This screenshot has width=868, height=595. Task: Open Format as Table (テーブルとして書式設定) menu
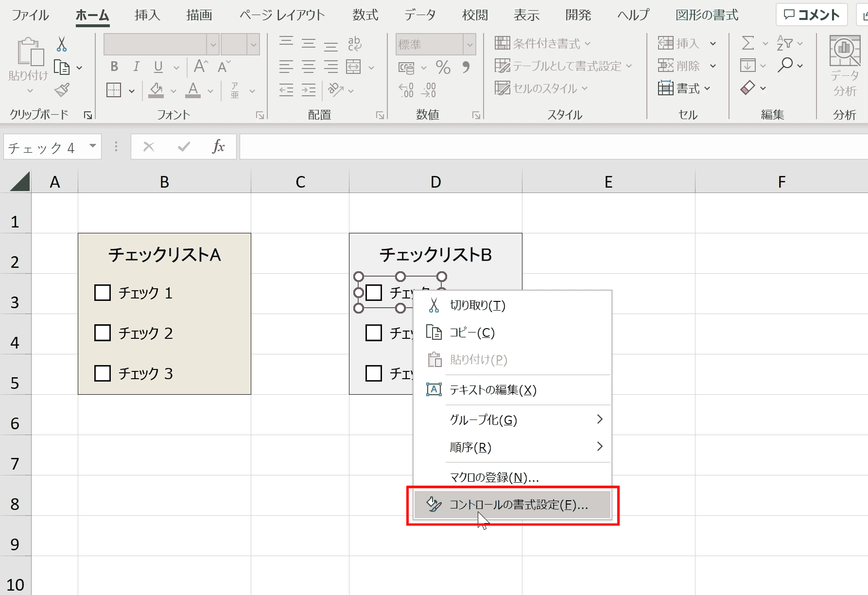pyautogui.click(x=564, y=66)
